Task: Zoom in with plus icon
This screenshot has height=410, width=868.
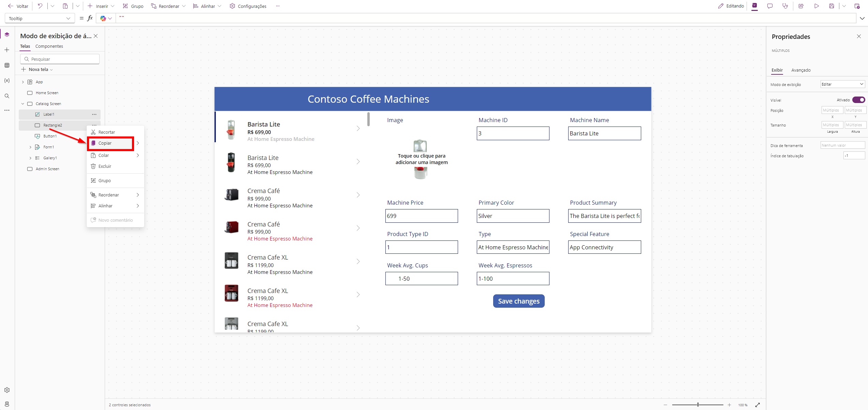Action: (729, 405)
